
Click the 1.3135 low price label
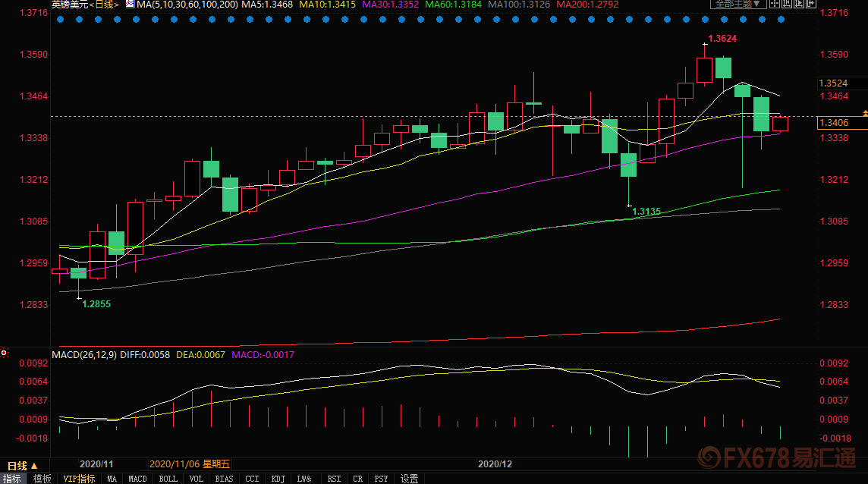(646, 212)
